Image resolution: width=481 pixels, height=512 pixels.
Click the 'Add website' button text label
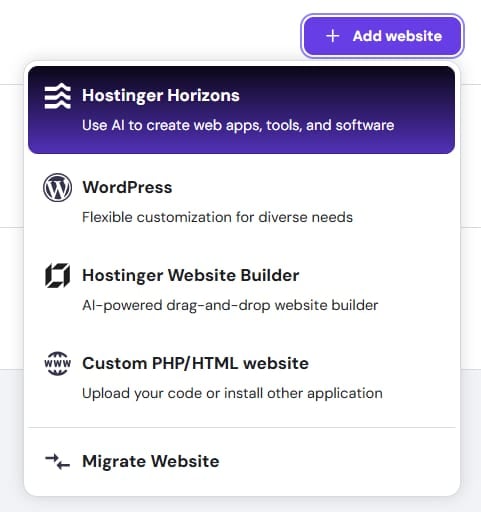pos(397,36)
